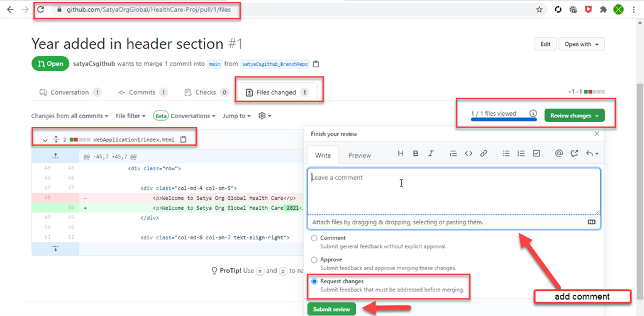Insert task list checkbox icon
The image size is (644, 316).
pos(536,153)
